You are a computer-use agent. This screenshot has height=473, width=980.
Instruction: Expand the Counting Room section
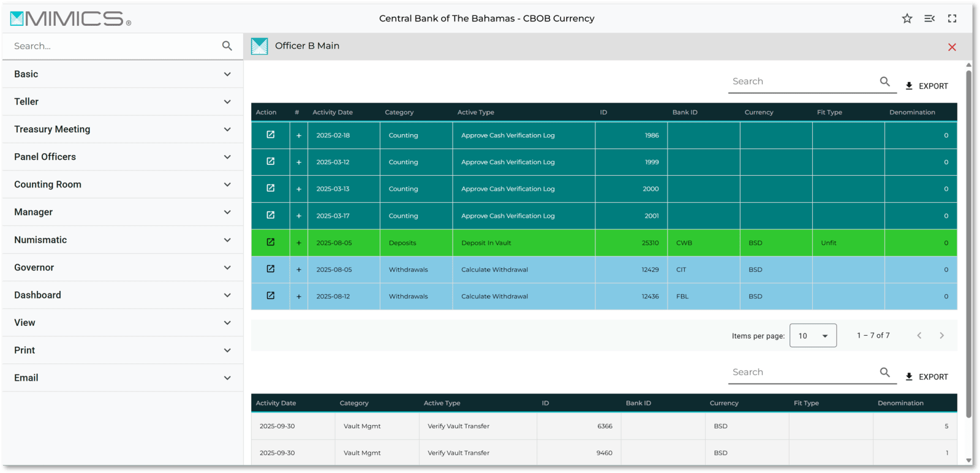coord(123,184)
